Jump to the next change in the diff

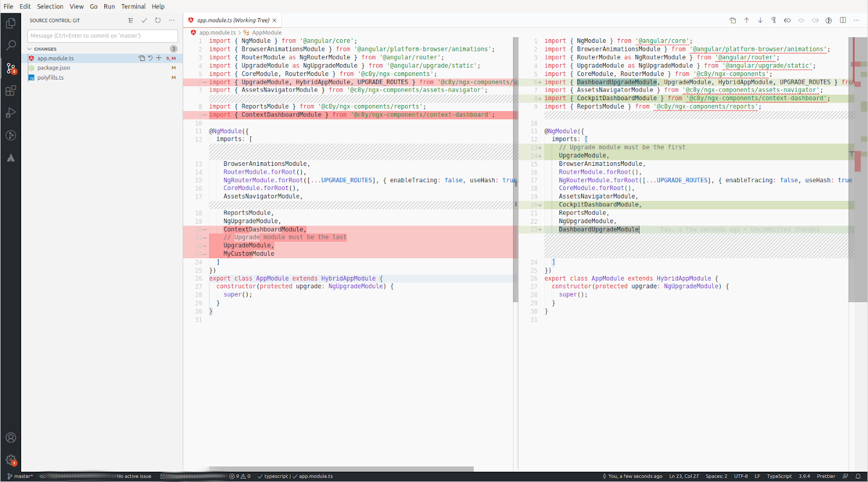tap(760, 20)
